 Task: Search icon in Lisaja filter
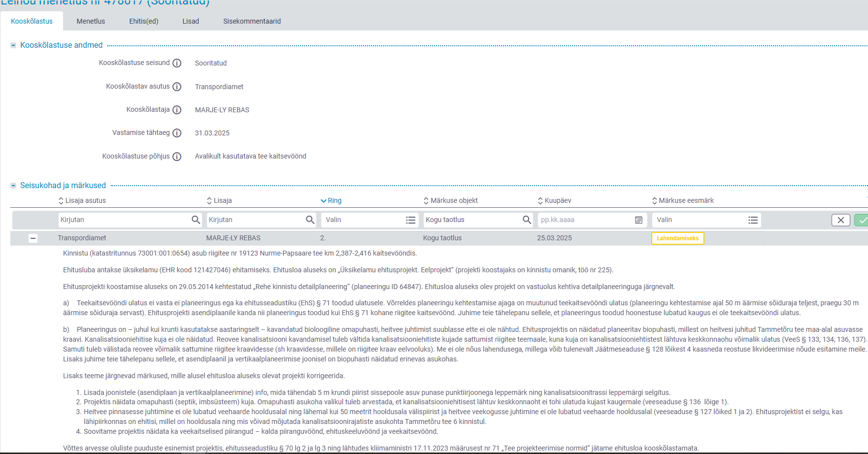click(x=310, y=220)
